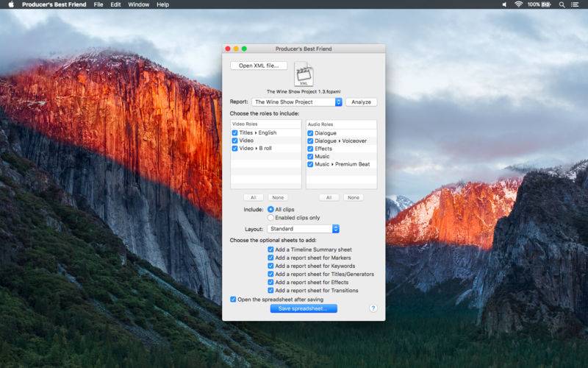Open Spotlight search magnifier icon

point(562,4)
